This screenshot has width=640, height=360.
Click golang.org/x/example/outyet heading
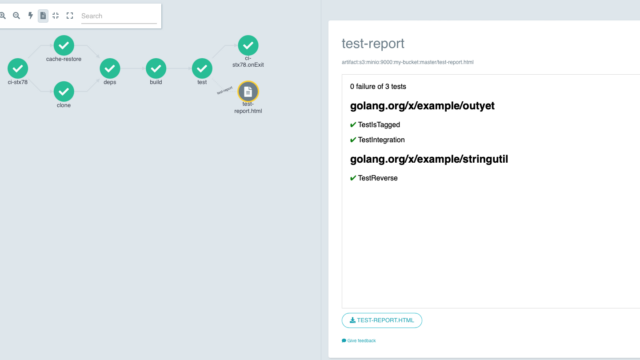coord(422,106)
